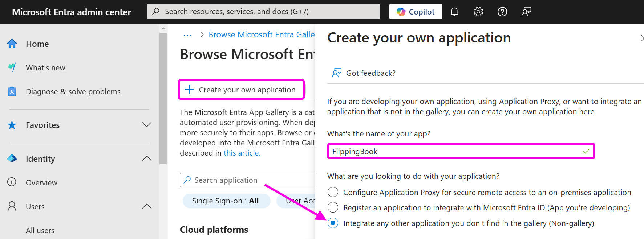644x239 pixels.
Task: Click the Create your own application panel title
Action: click(419, 38)
